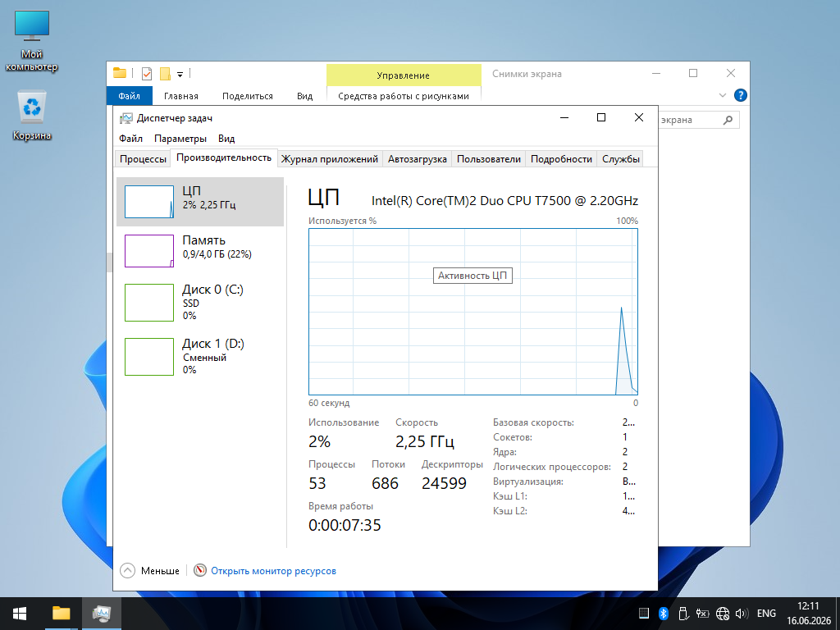Click the ENG language indicator
The height and width of the screenshot is (630, 840).
point(766,614)
